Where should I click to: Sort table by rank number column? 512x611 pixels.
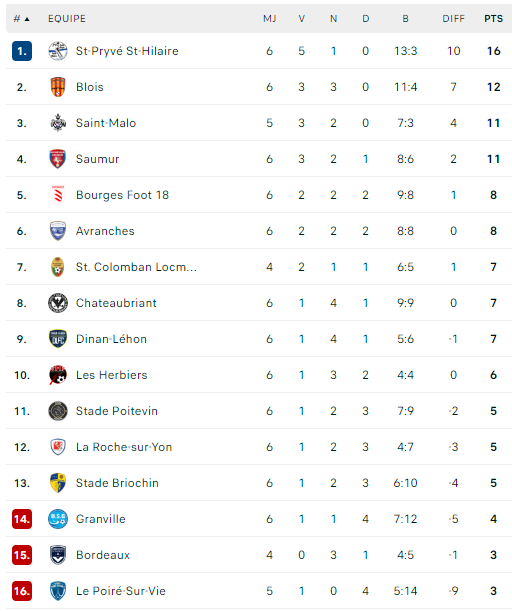click(21, 19)
